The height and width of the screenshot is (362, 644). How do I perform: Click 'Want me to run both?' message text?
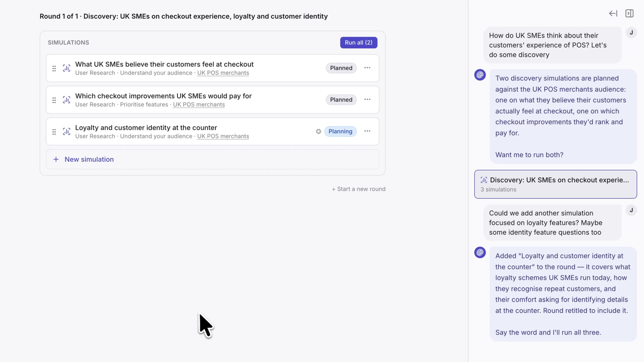529,155
